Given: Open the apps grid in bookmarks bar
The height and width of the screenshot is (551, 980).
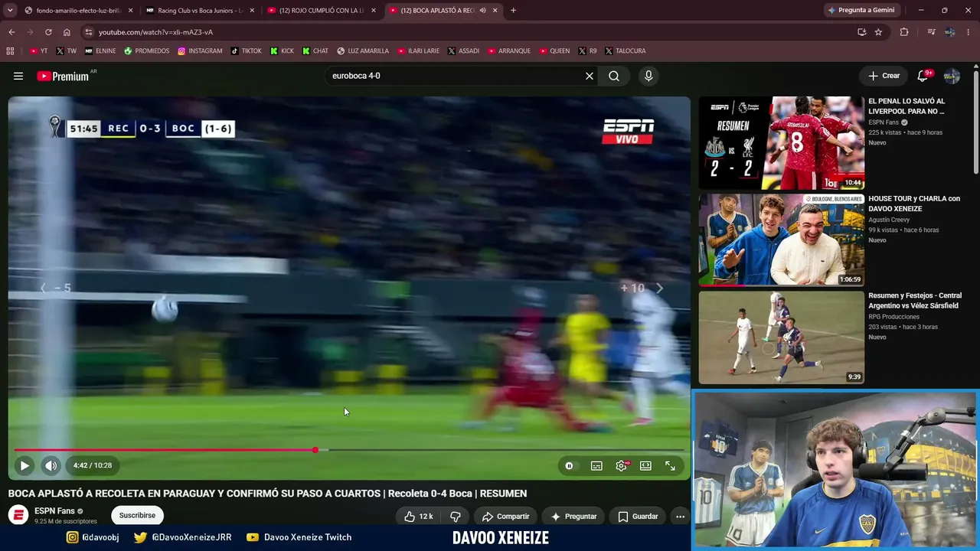Looking at the screenshot, I should [x=10, y=51].
